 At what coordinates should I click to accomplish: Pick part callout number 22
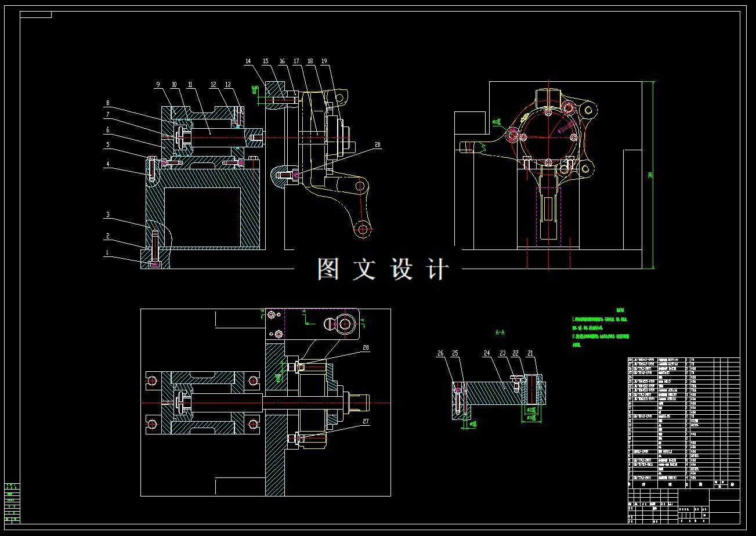pos(515,353)
